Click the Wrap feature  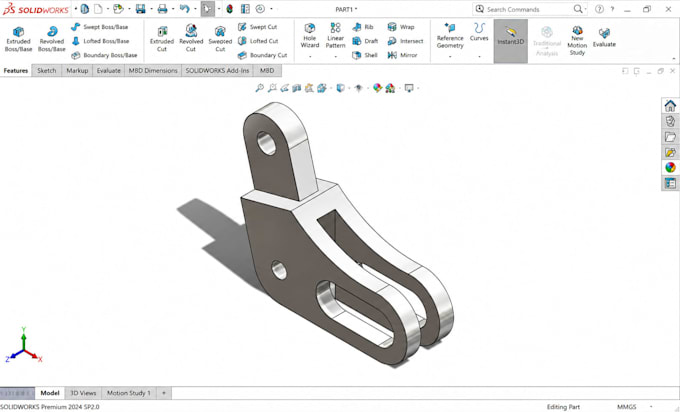coord(401,27)
